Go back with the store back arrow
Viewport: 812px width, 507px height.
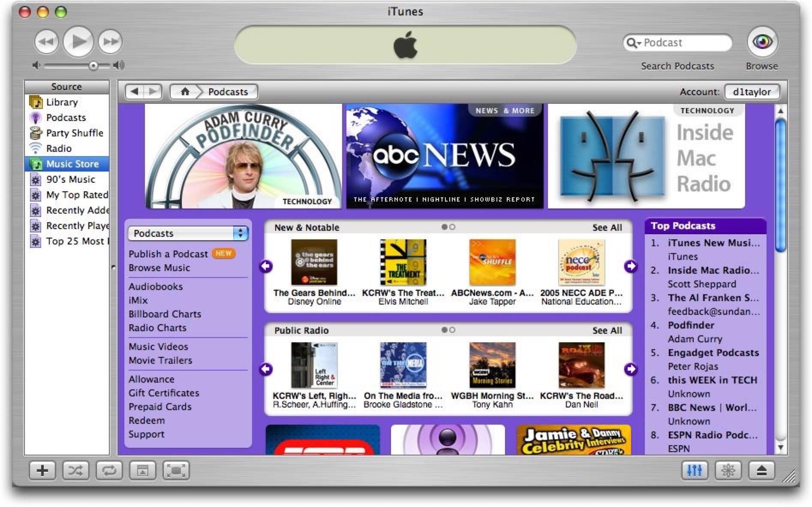point(135,91)
